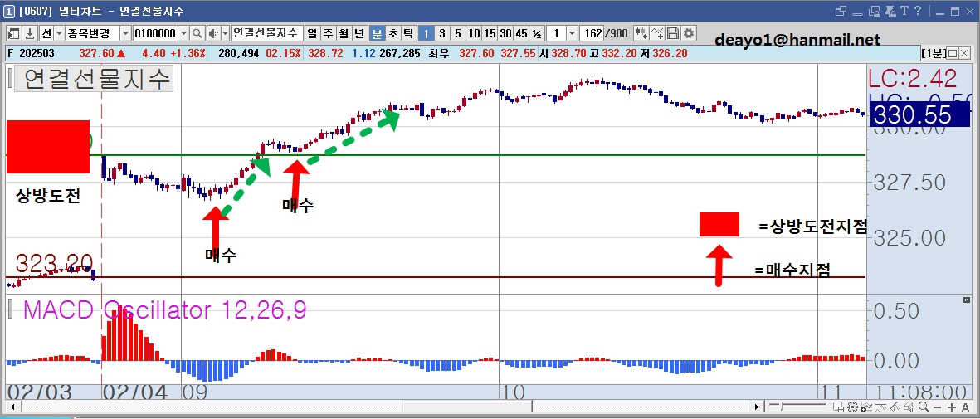
Task: Open the 종목변경 dropdown arrow
Action: click(x=125, y=33)
